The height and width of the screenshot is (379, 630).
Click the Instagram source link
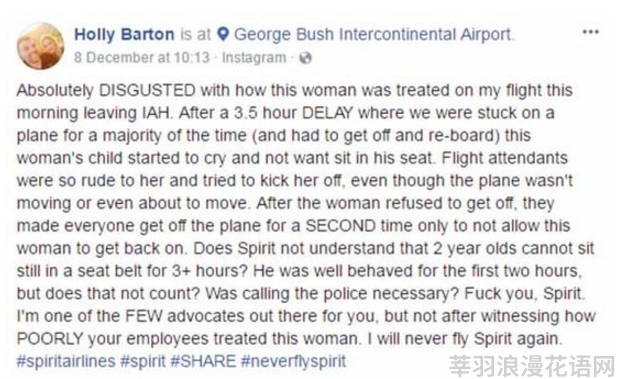[x=254, y=58]
